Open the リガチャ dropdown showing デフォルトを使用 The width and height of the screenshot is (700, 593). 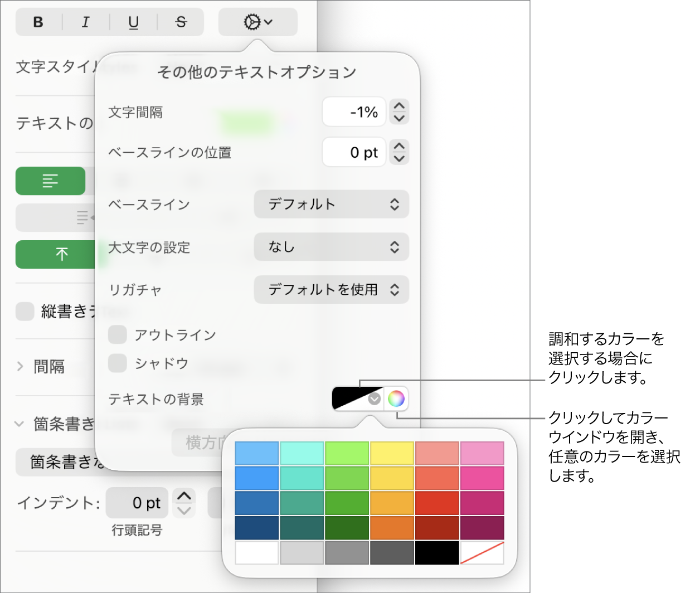(331, 290)
